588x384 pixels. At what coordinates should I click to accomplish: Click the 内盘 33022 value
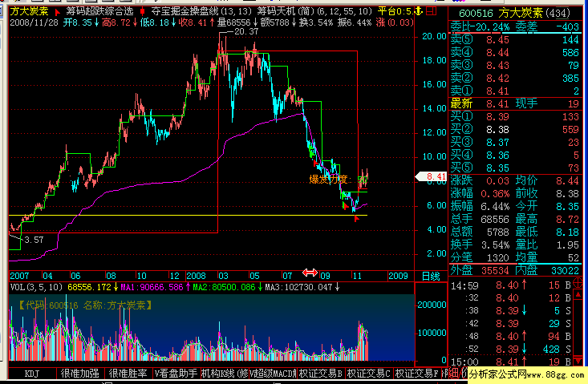pos(565,270)
